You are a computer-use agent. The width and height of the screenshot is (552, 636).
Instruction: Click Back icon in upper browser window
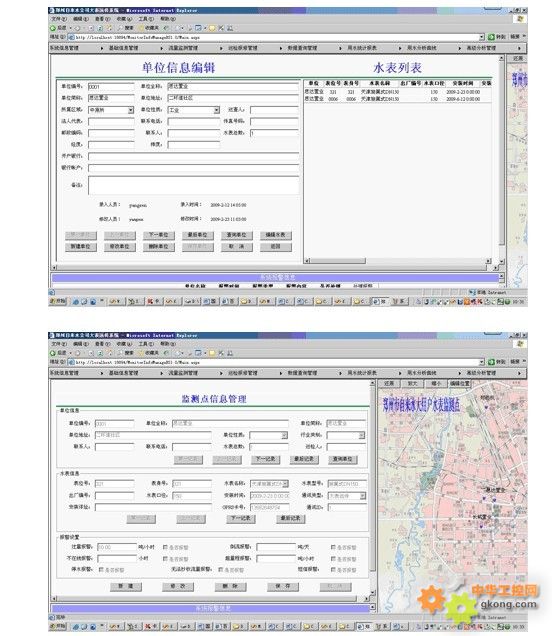[53, 28]
